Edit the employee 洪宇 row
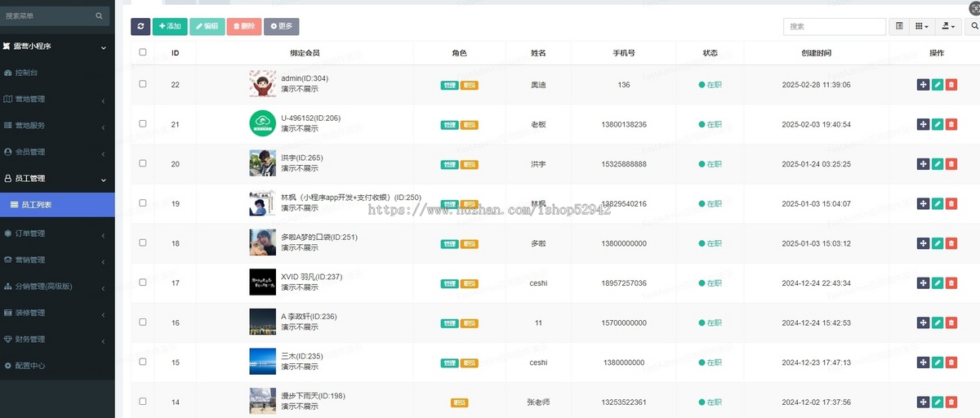Screen dimensions: 980x418 pos(937,164)
